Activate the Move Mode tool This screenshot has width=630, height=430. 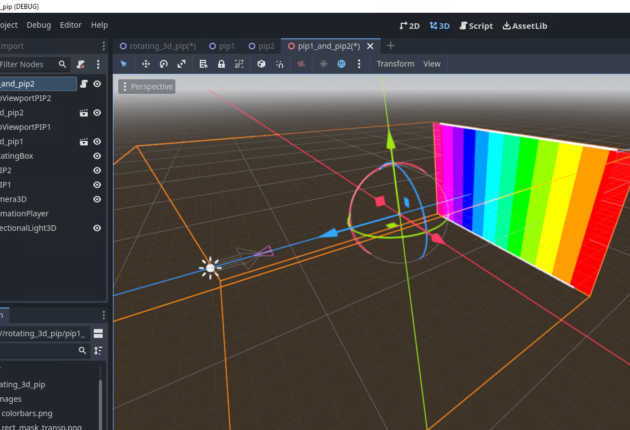[146, 64]
